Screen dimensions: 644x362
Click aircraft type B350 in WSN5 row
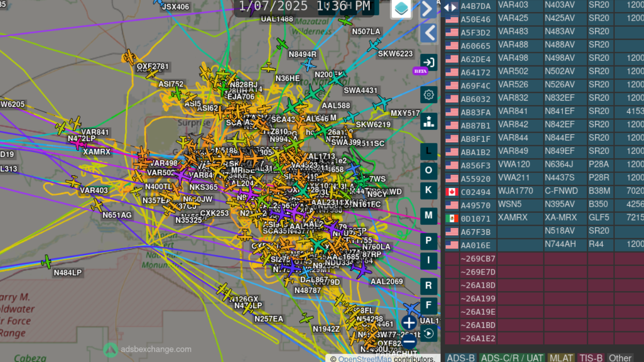[599, 204]
